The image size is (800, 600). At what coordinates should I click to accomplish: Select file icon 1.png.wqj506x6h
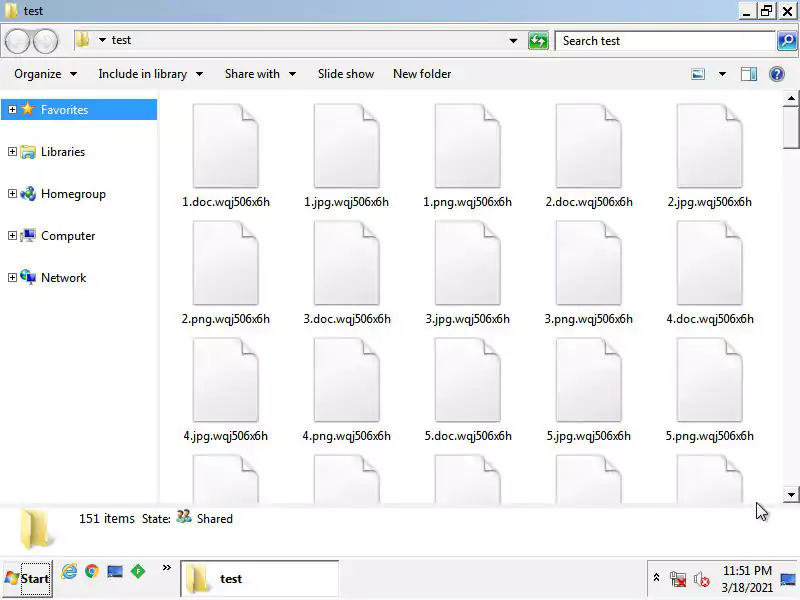pyautogui.click(x=467, y=146)
